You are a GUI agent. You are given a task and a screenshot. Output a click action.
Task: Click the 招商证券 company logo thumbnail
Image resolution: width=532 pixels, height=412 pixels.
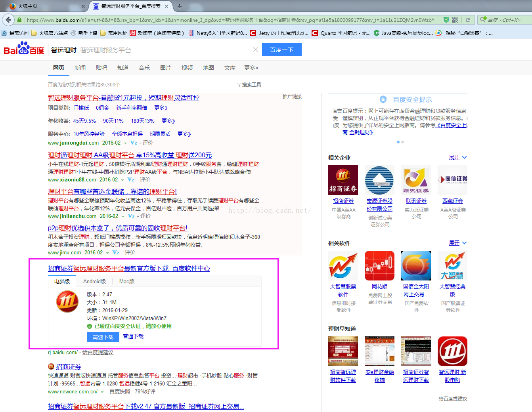343,180
